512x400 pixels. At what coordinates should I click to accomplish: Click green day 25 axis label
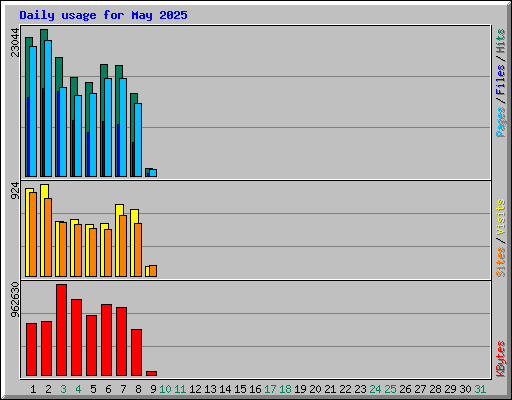(390, 389)
